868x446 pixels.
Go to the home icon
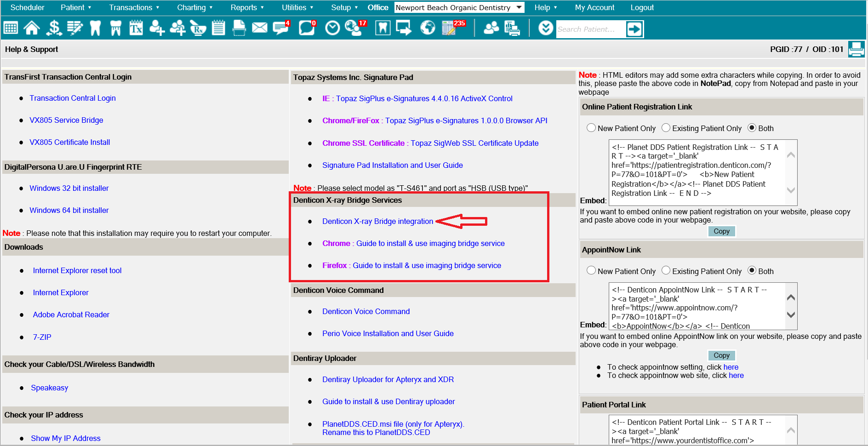32,28
